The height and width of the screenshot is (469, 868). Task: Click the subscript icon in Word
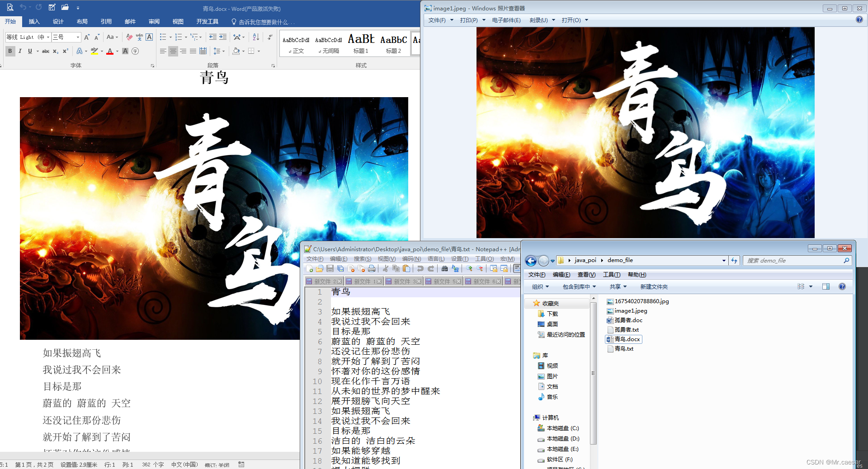point(56,51)
